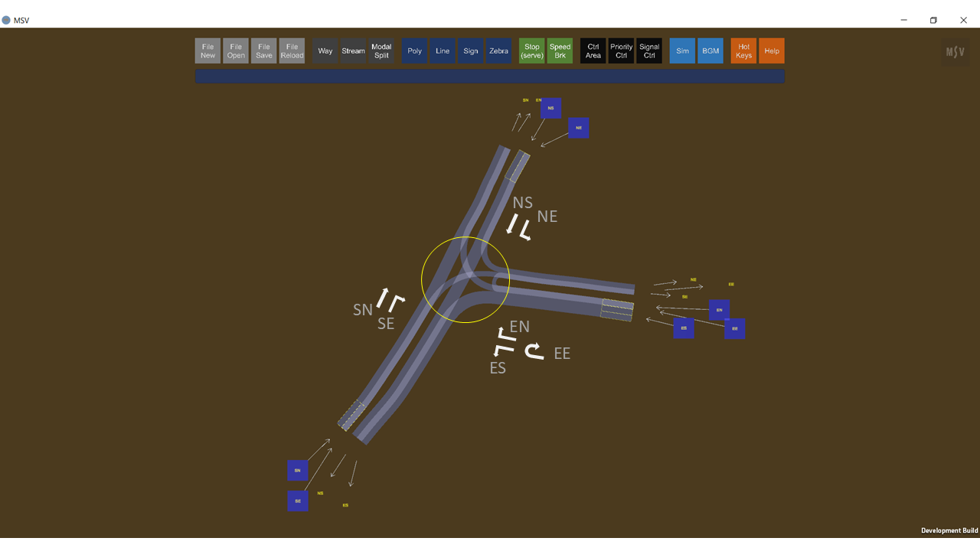Activate the Line drawing tool
The width and height of the screenshot is (980, 551).
click(x=443, y=51)
